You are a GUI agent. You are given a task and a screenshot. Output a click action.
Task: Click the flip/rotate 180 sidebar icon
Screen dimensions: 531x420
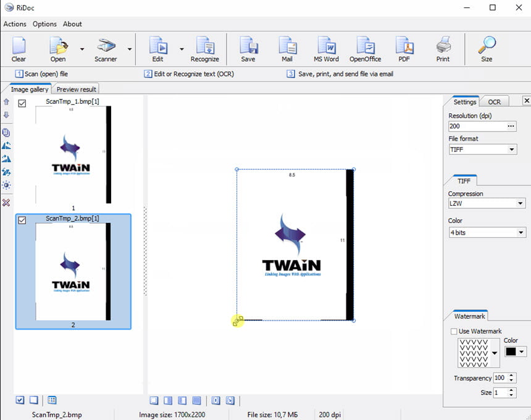coord(6,172)
